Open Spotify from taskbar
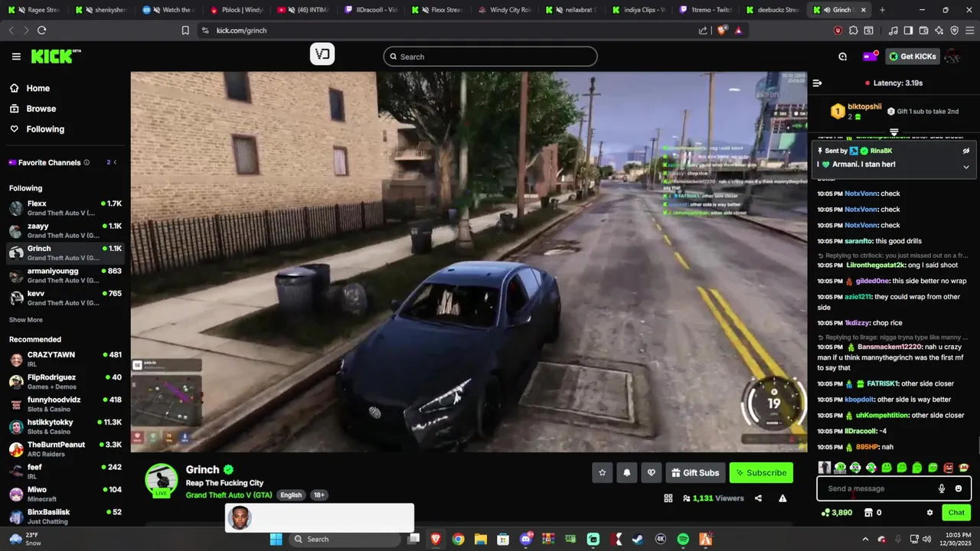The height and width of the screenshot is (551, 980). coord(683,539)
